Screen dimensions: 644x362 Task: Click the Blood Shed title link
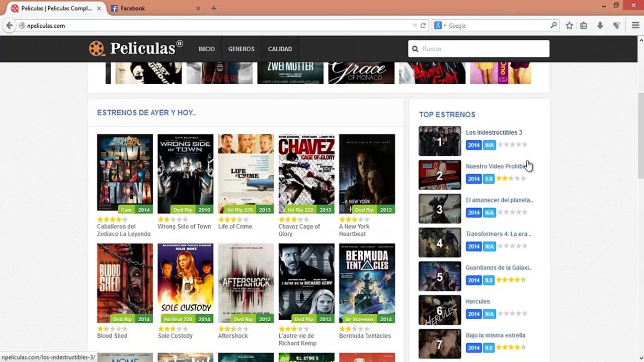point(112,336)
